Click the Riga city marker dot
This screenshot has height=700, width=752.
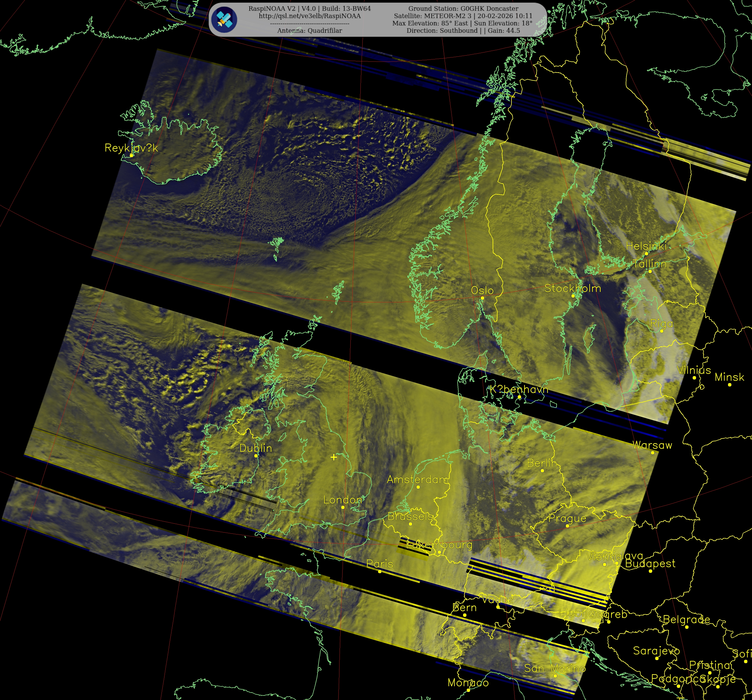pyautogui.click(x=662, y=331)
